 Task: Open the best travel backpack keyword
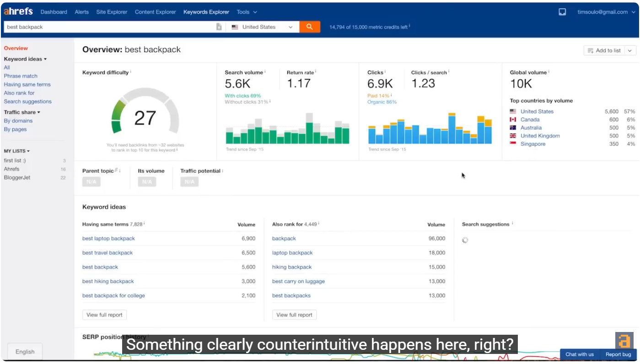point(108,252)
